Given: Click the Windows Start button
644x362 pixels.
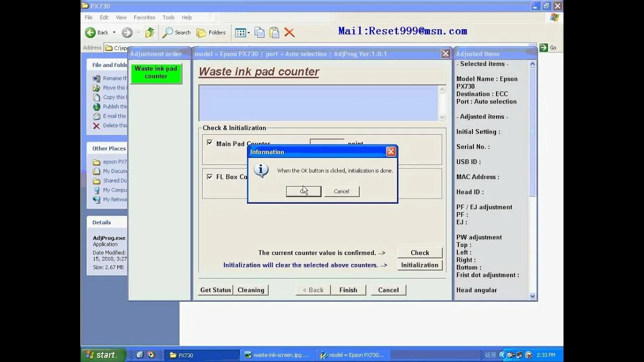Looking at the screenshot, I should click(x=102, y=355).
